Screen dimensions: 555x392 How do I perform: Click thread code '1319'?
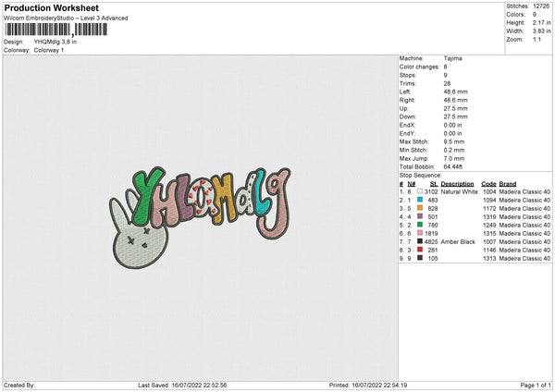(489, 217)
